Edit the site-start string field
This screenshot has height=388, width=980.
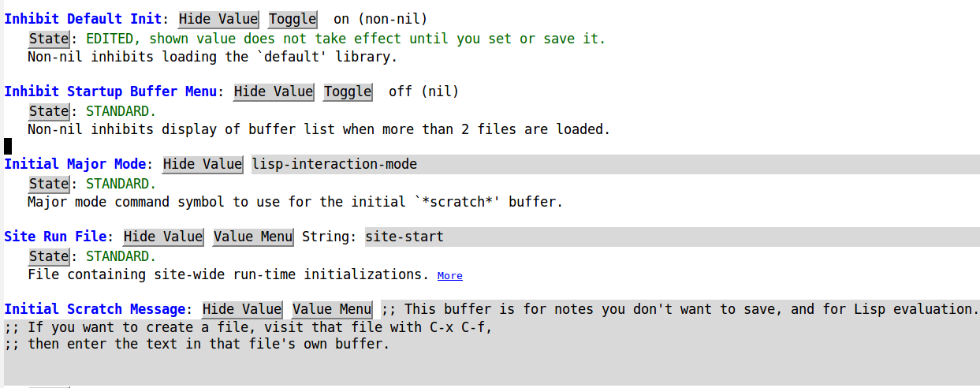[x=673, y=237]
